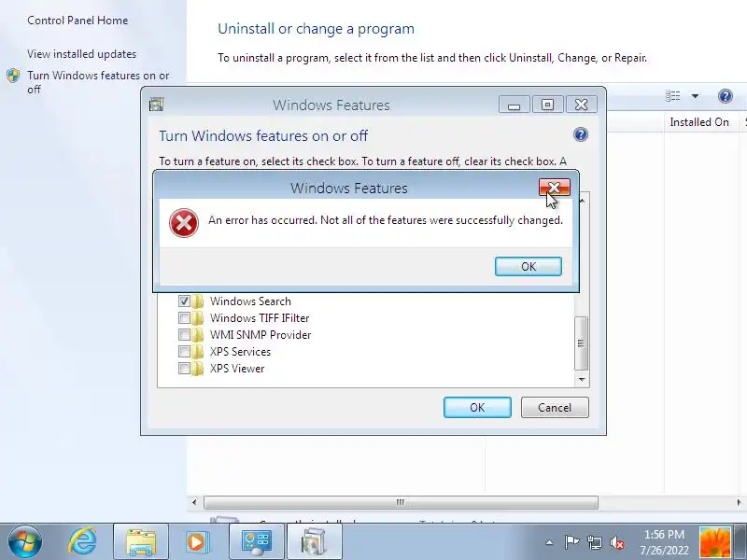Check the Windows TIFF IFilter box
The image size is (747, 560).
[184, 317]
